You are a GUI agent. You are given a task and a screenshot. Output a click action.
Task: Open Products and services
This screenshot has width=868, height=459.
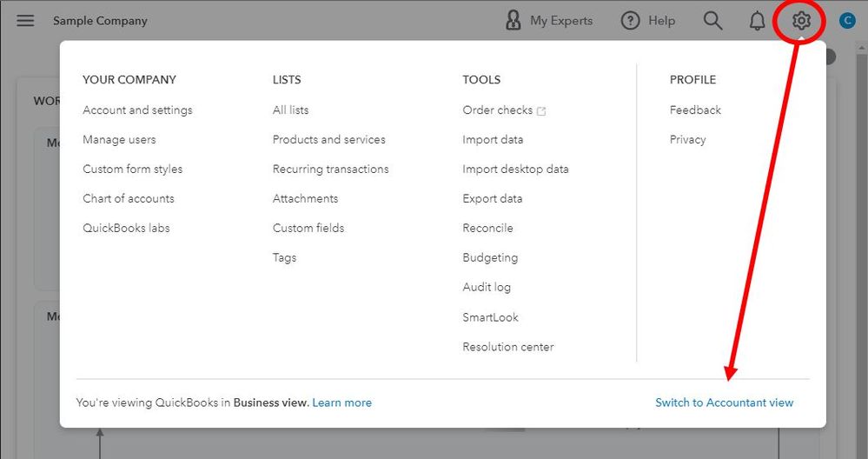click(x=328, y=140)
